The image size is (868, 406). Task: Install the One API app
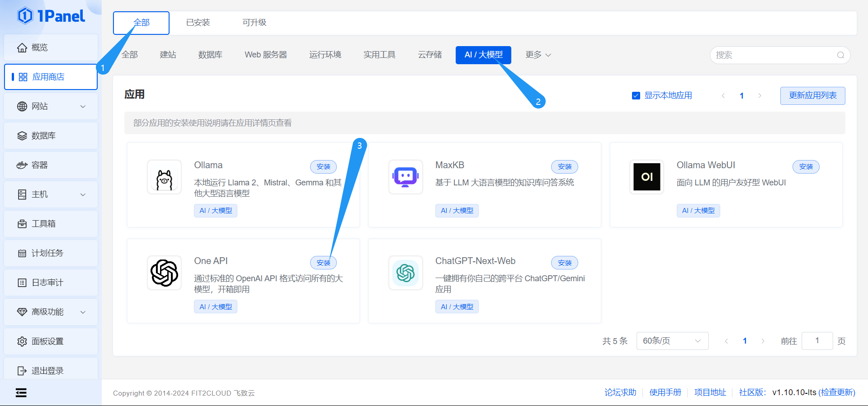323,263
